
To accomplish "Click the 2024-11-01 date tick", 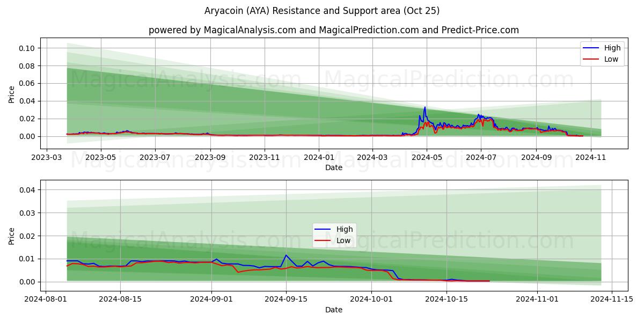I will pyautogui.click(x=537, y=299).
